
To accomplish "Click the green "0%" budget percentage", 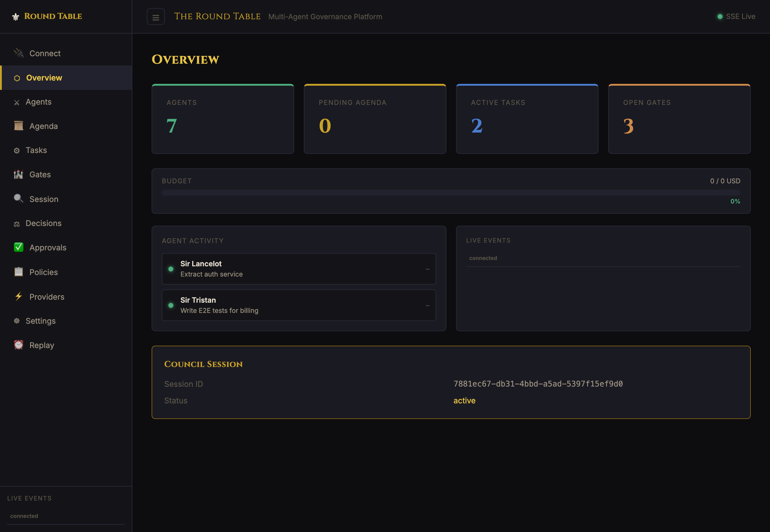I will 735,201.
